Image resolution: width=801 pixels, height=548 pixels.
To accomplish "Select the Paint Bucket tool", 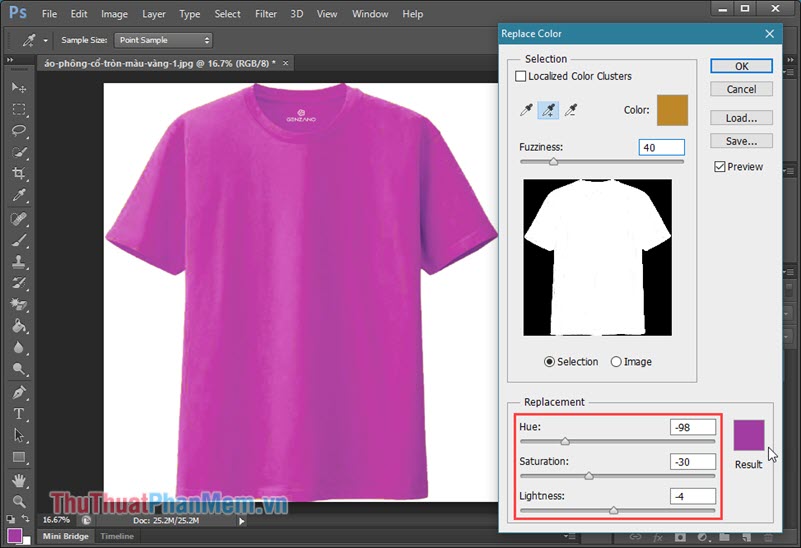I will click(x=18, y=326).
